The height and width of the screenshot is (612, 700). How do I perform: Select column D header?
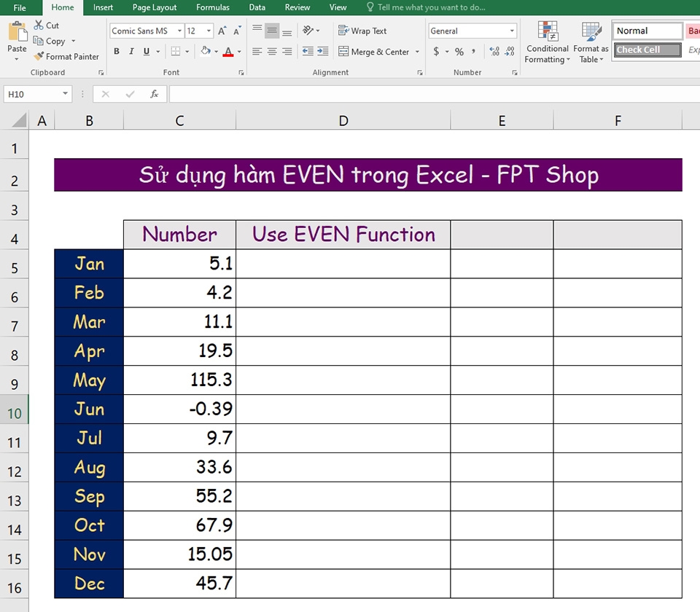click(x=343, y=121)
